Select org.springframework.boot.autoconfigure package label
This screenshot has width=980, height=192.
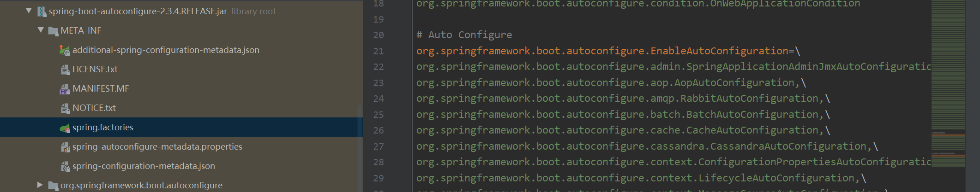click(141, 185)
